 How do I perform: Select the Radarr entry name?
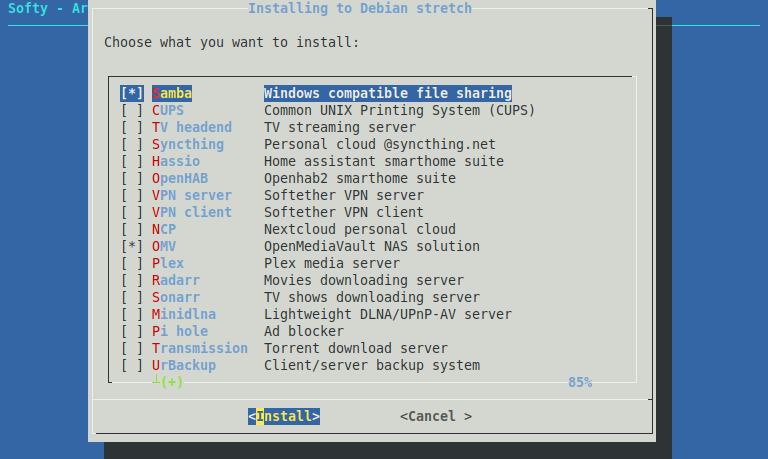(176, 280)
